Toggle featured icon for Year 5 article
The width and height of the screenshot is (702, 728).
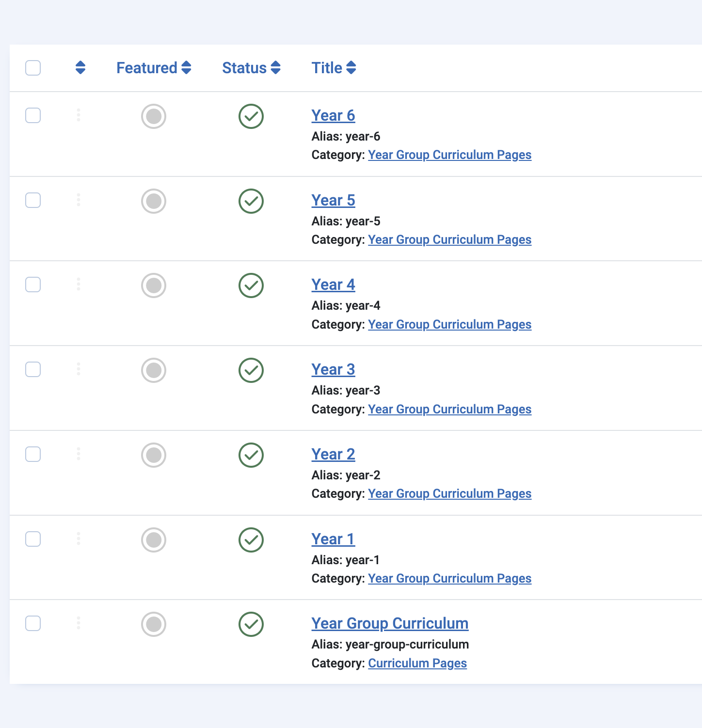click(x=154, y=201)
